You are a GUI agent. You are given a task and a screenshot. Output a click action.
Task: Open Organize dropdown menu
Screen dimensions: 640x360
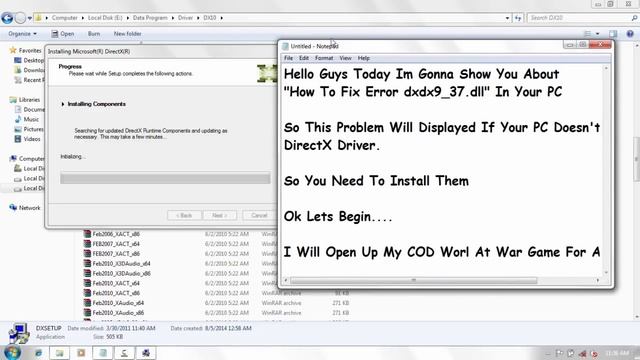(x=22, y=33)
